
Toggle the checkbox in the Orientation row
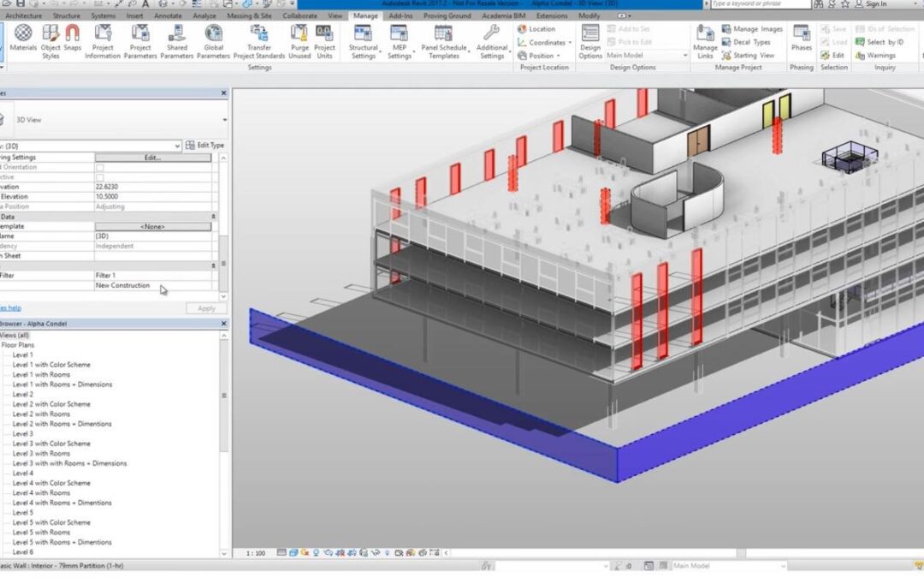(99, 168)
